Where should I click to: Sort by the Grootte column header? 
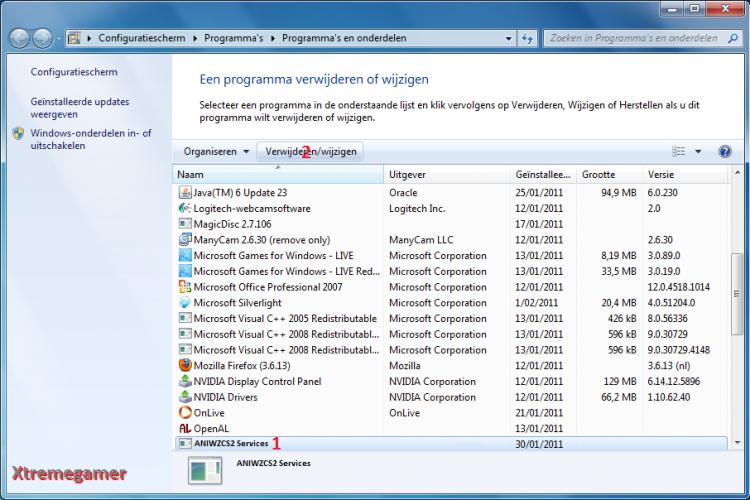tap(609, 175)
